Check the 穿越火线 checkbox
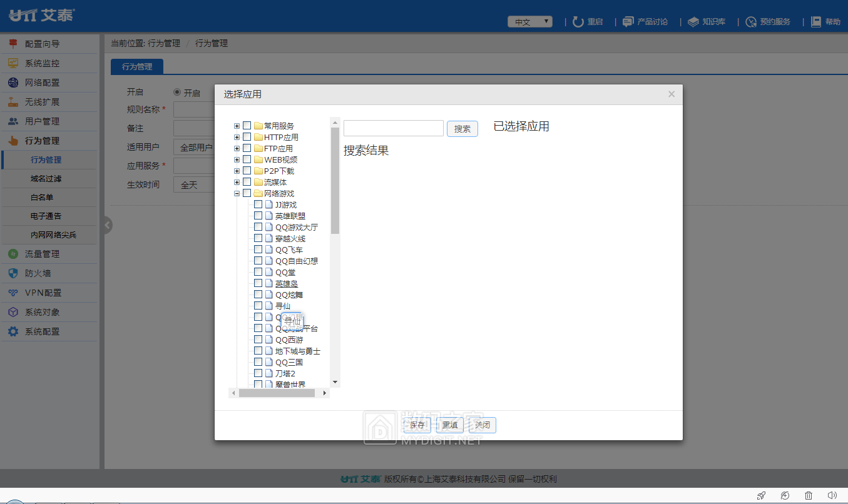Image resolution: width=848 pixels, height=504 pixels. (x=258, y=238)
